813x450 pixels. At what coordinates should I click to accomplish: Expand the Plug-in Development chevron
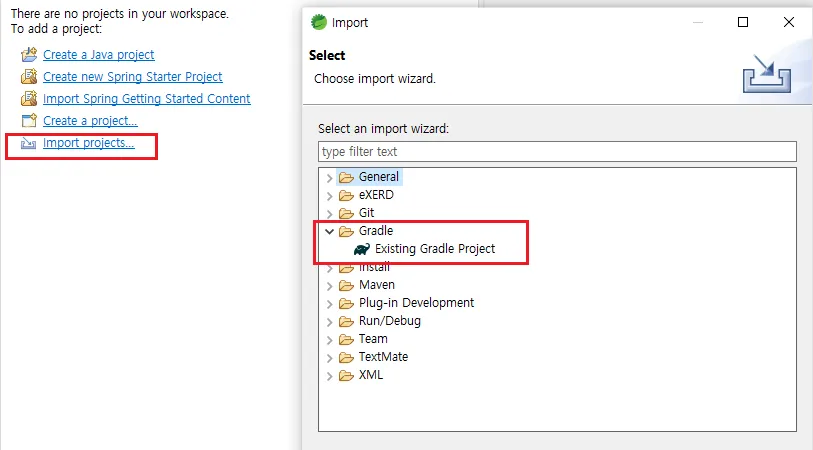pyautogui.click(x=329, y=304)
